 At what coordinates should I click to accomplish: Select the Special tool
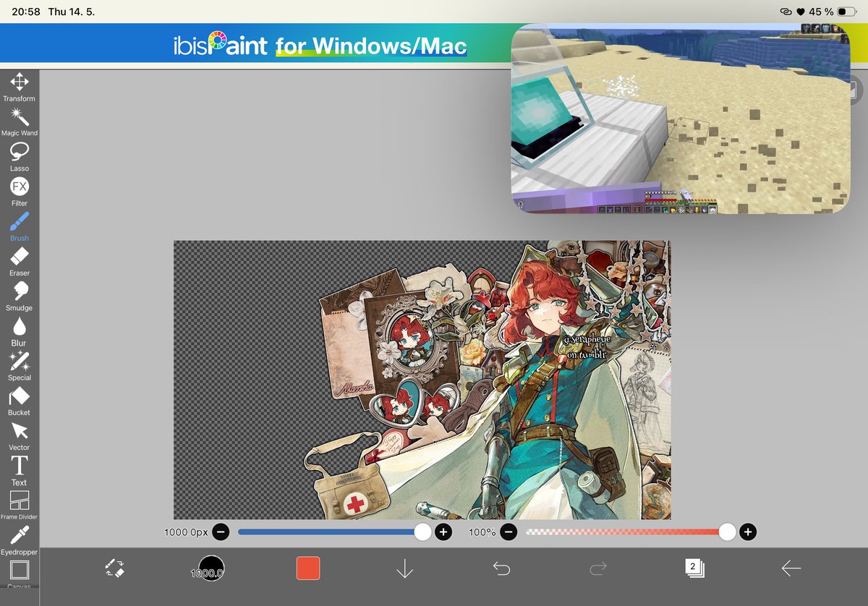coord(19,366)
